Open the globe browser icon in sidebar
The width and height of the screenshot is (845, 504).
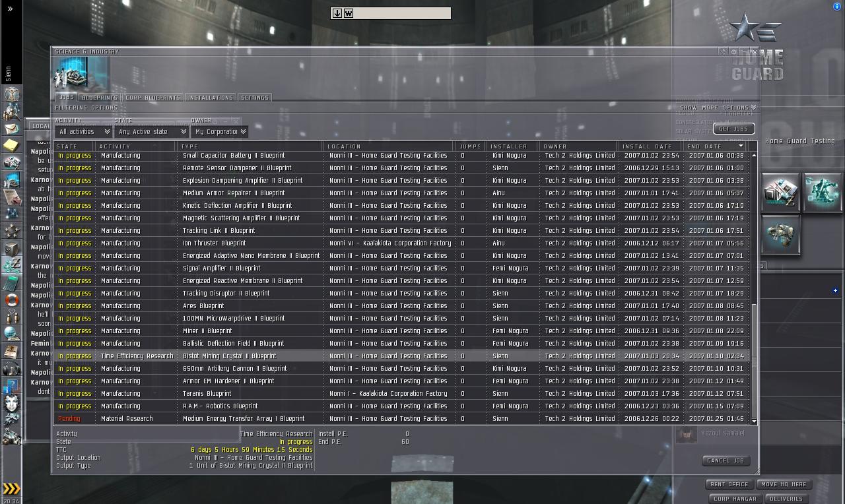[12, 334]
